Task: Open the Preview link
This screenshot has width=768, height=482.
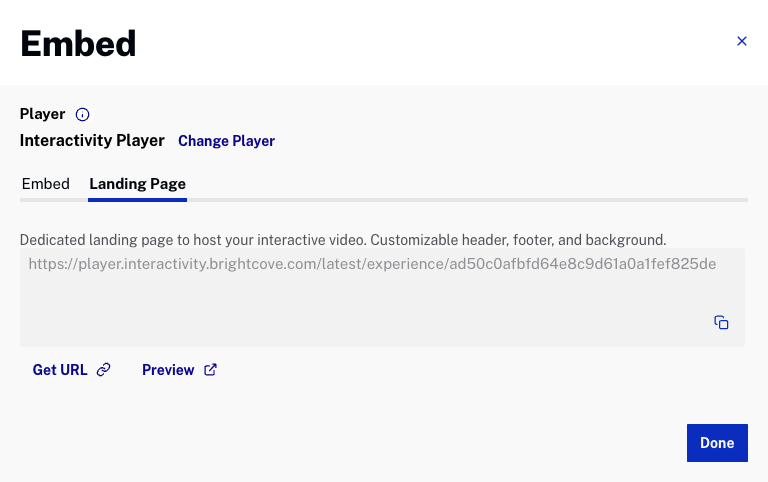Action: click(168, 370)
